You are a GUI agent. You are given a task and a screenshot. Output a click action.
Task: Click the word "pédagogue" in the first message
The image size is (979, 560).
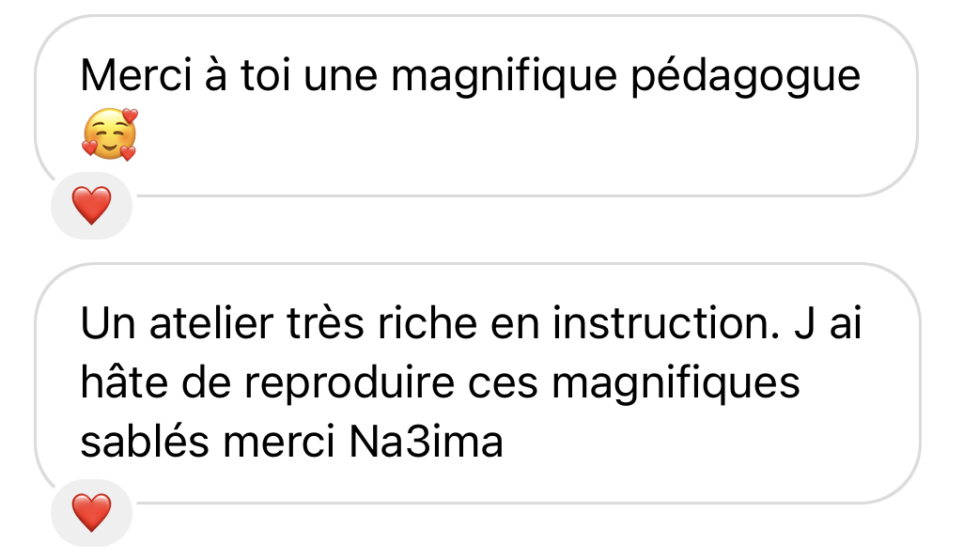click(x=746, y=77)
